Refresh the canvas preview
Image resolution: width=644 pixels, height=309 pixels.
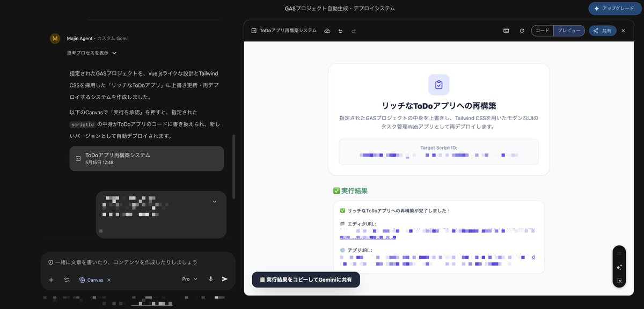522,31
